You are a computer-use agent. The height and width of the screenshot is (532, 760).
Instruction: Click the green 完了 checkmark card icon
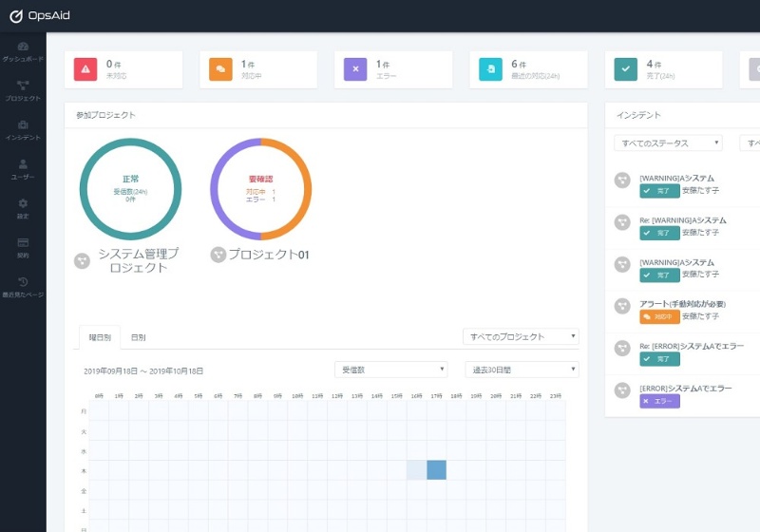point(625,69)
